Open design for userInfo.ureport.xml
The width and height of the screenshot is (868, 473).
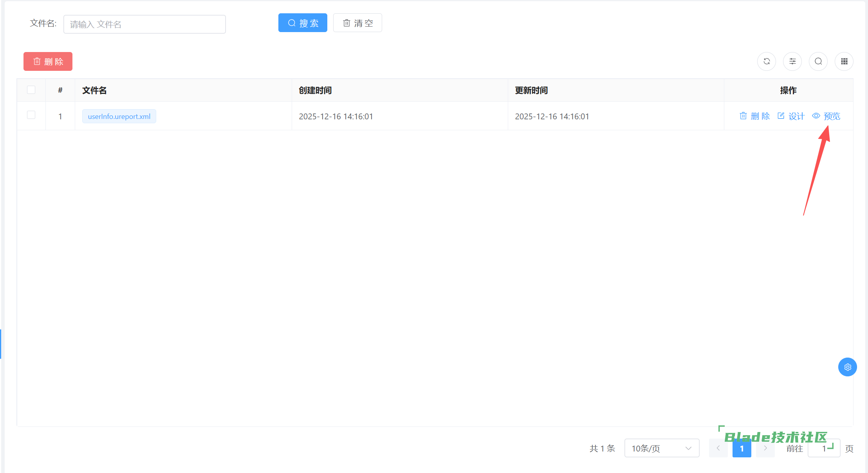[791, 116]
